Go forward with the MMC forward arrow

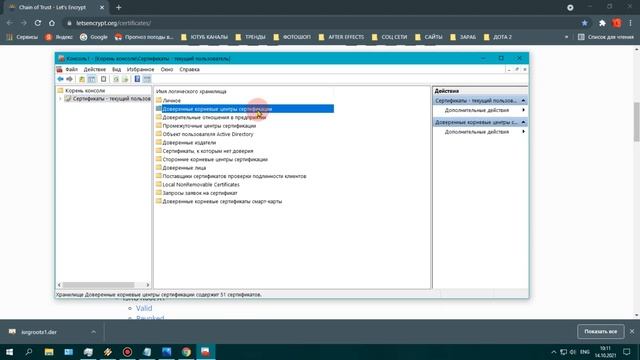coord(69,79)
